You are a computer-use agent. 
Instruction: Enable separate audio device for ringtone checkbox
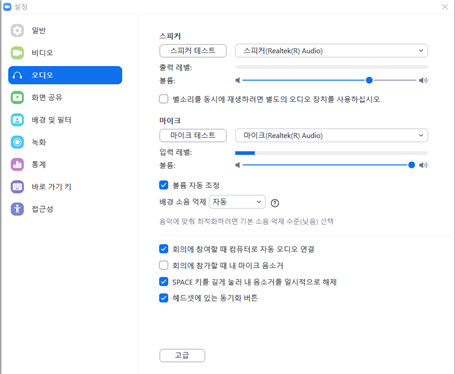coord(164,99)
